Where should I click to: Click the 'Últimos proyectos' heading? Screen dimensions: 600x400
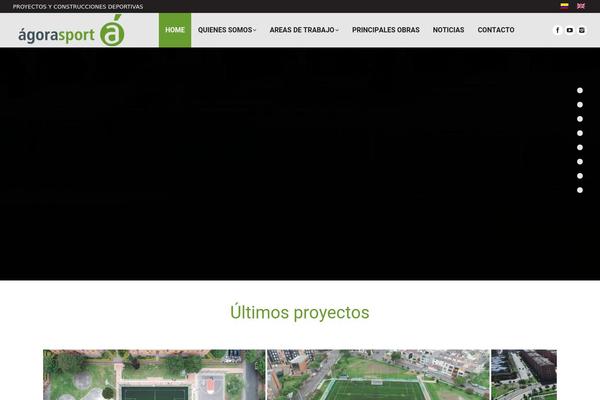coord(300,312)
